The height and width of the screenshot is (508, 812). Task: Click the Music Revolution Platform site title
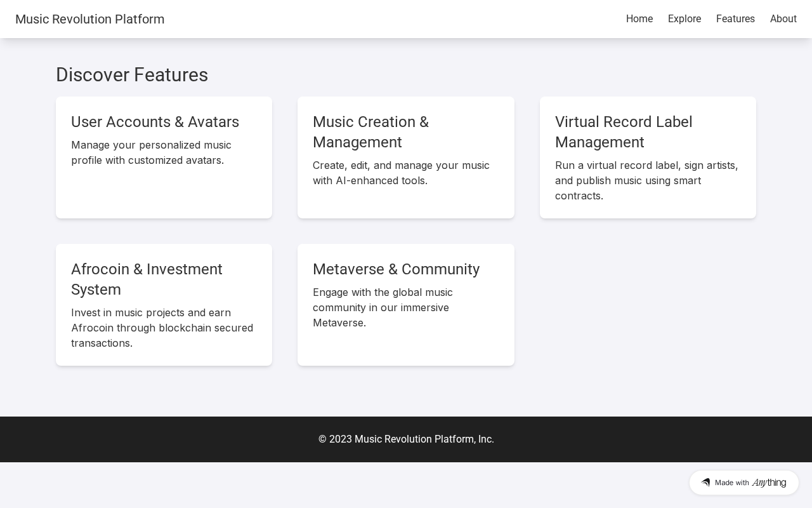(x=90, y=19)
